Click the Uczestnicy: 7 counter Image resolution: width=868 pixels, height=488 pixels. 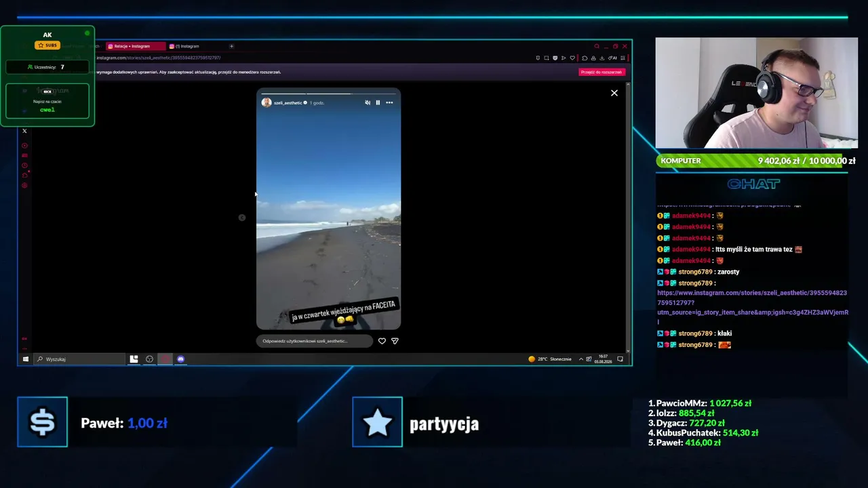click(47, 67)
